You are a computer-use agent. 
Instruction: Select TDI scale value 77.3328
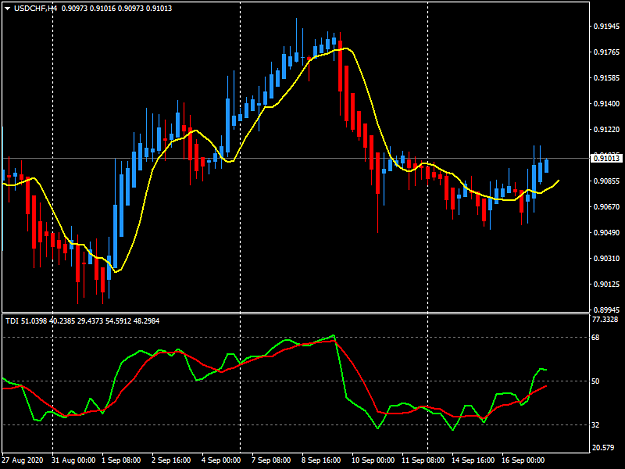click(x=605, y=319)
